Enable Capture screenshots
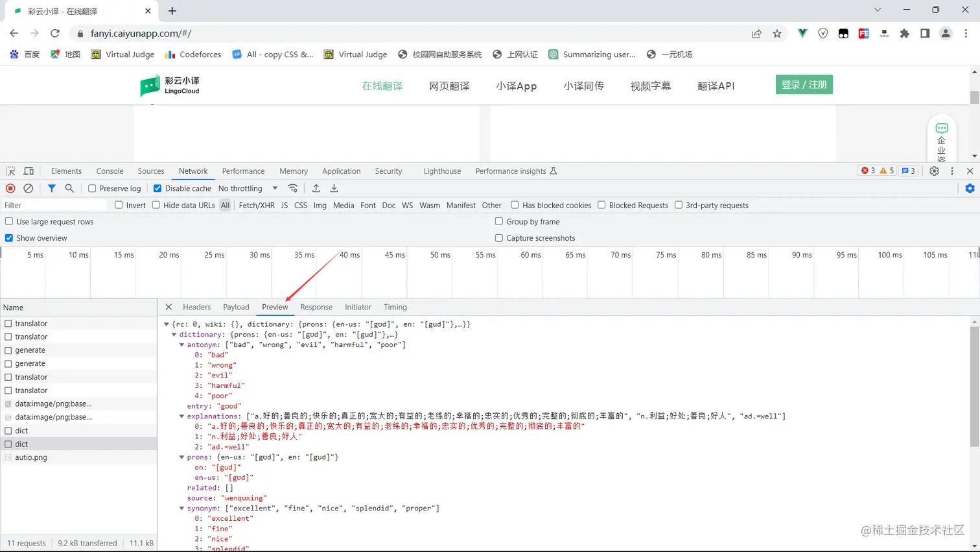 pyautogui.click(x=499, y=238)
